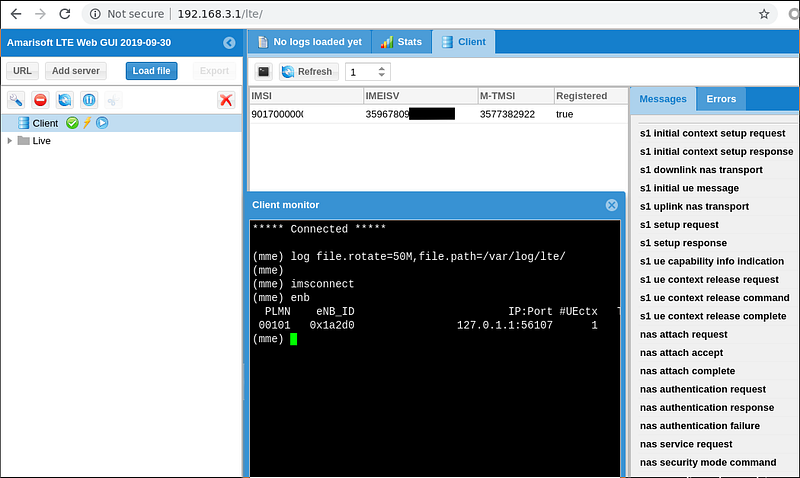Select nas attach accept message

click(x=681, y=353)
